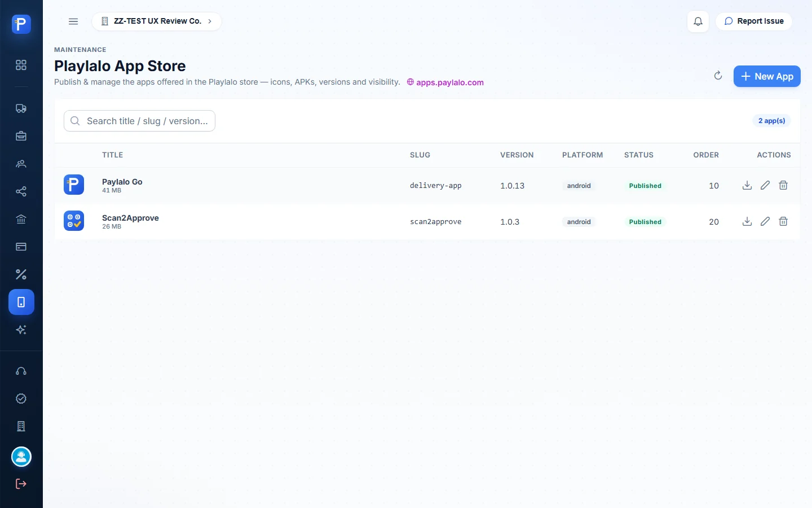Select the active mobile device sidebar icon
Image resolution: width=812 pixels, height=508 pixels.
pos(21,302)
